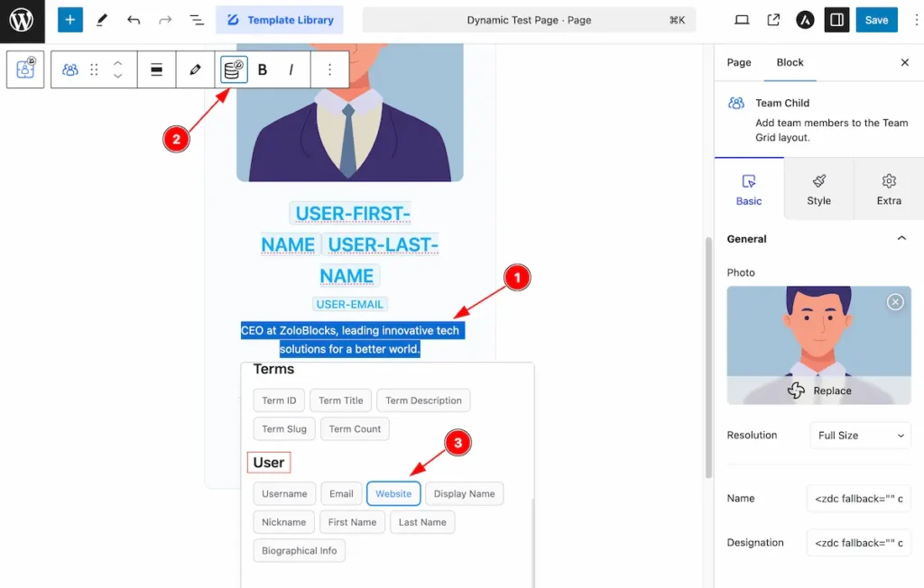Click the external preview link icon
The image size is (924, 588).
(773, 20)
